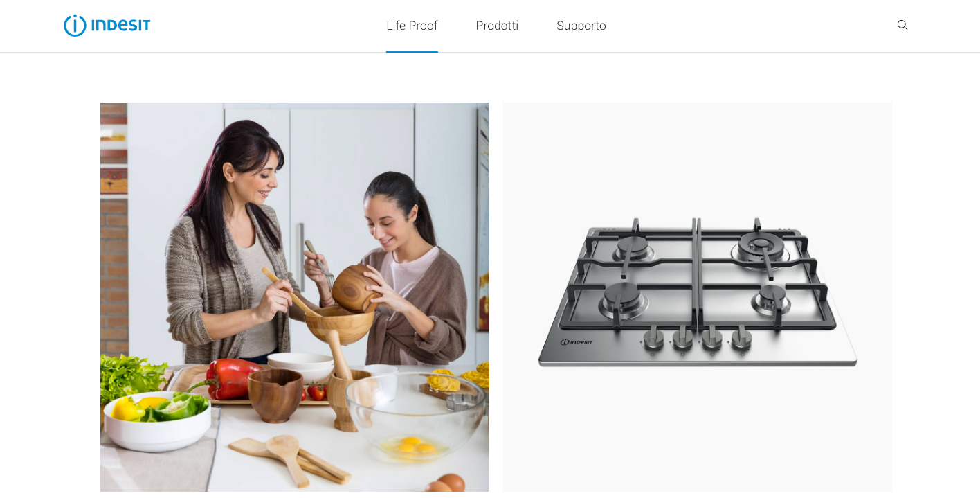Screen dimensions: 980x498
Task: Click the third control knob from the left
Action: [712, 339]
